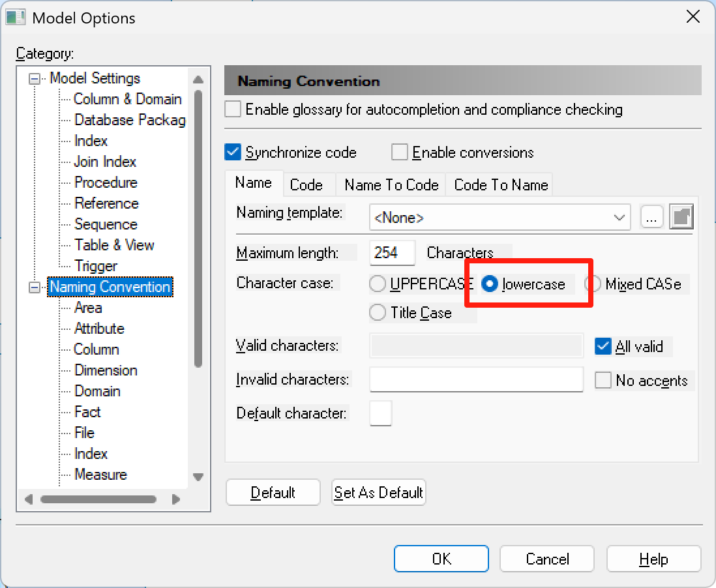This screenshot has height=588, width=716.
Task: Tick the Enable conversions checkbox
Action: click(x=400, y=153)
